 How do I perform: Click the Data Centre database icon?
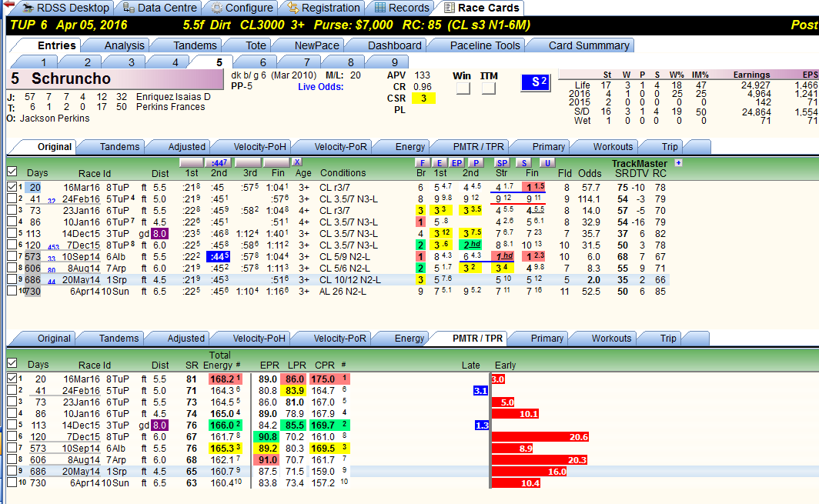129,8
